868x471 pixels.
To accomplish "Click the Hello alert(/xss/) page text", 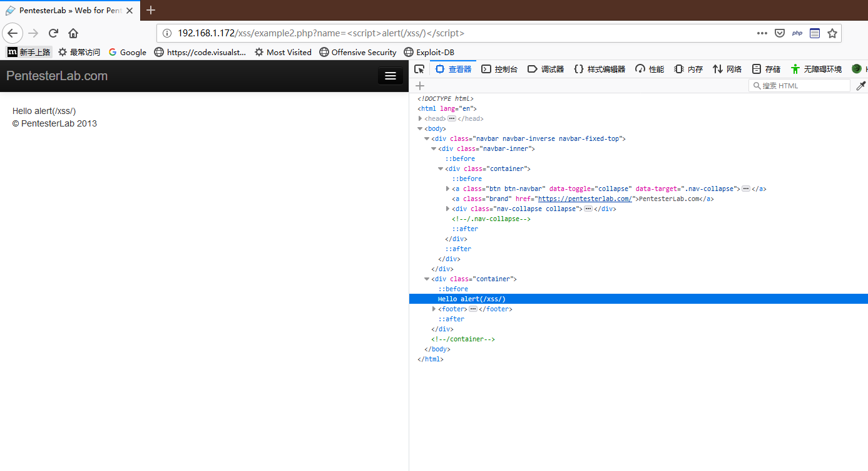I will pyautogui.click(x=44, y=111).
